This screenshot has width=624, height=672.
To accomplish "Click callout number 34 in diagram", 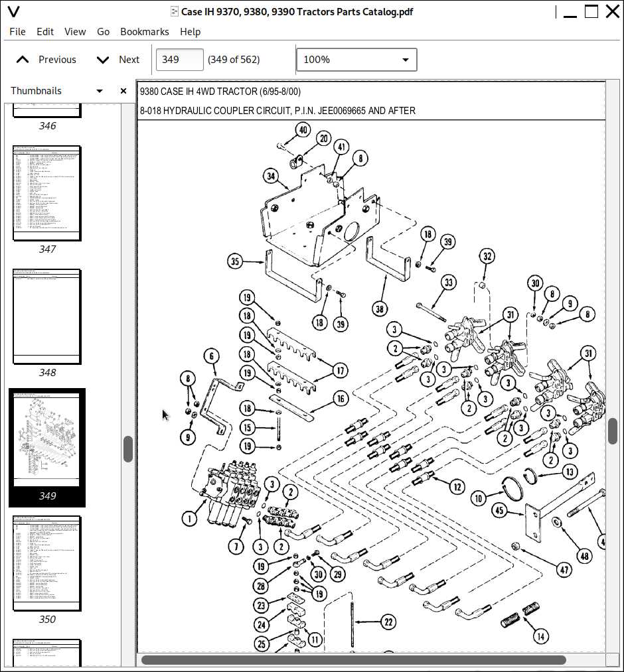I will [x=271, y=176].
